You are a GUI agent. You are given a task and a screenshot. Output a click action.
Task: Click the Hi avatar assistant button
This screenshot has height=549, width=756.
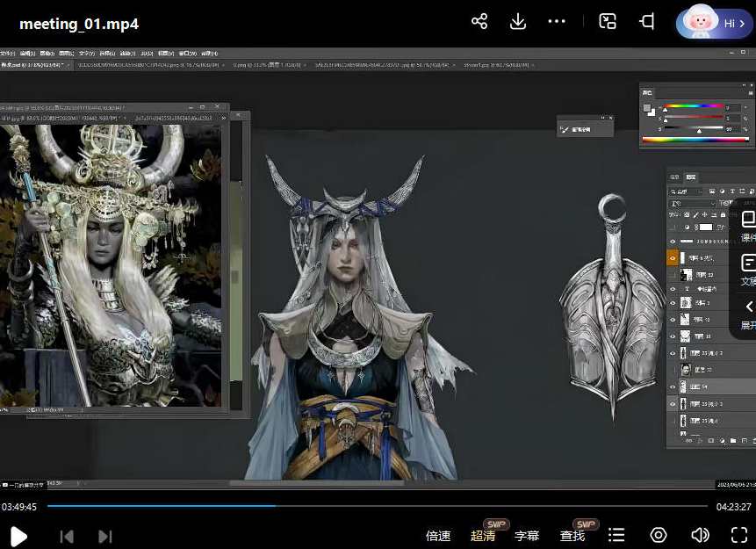715,23
